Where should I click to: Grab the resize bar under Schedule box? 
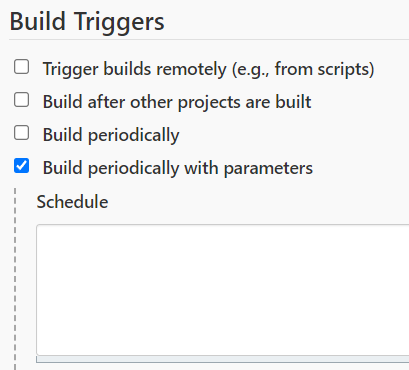click(x=223, y=359)
